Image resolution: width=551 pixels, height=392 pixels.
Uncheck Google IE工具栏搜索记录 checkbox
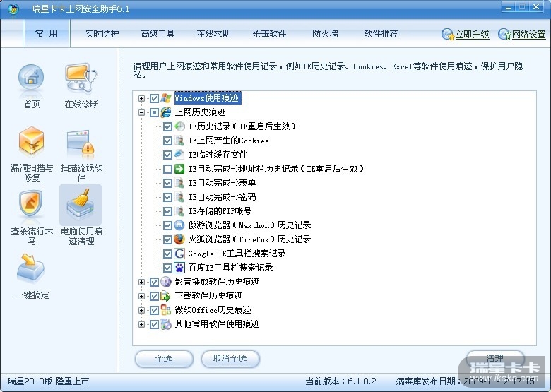click(x=167, y=254)
